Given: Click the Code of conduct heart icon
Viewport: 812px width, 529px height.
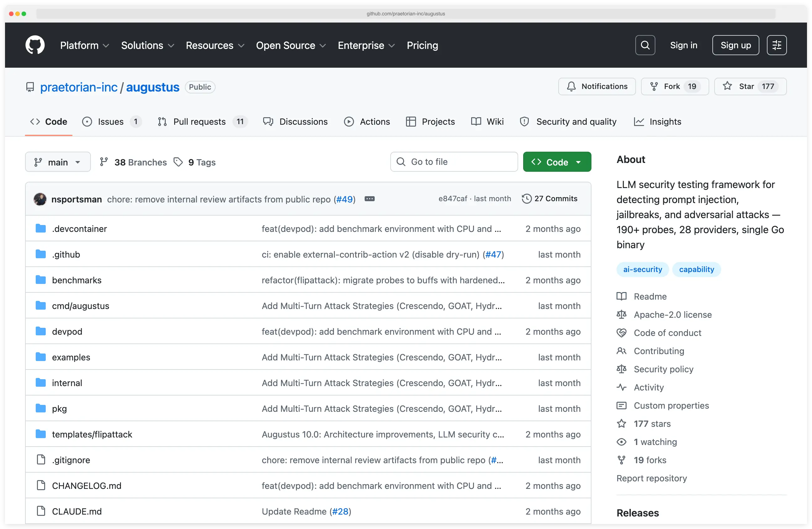Looking at the screenshot, I should (x=621, y=333).
